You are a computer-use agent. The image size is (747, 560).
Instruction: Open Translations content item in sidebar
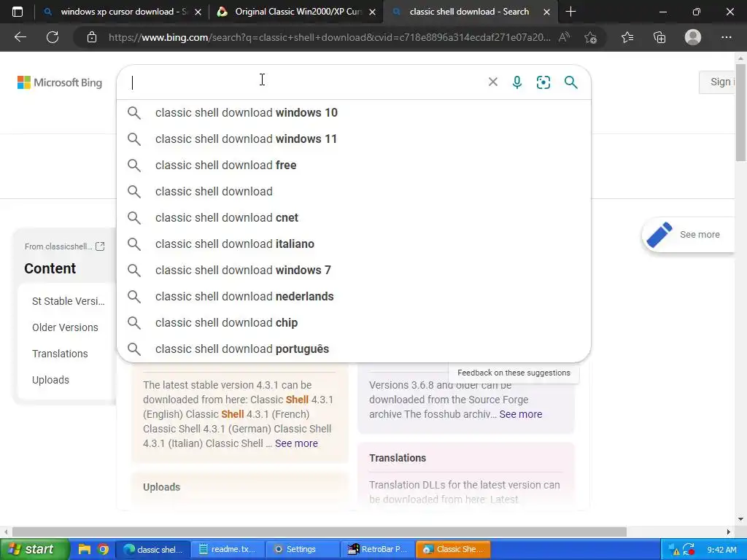[60, 354]
